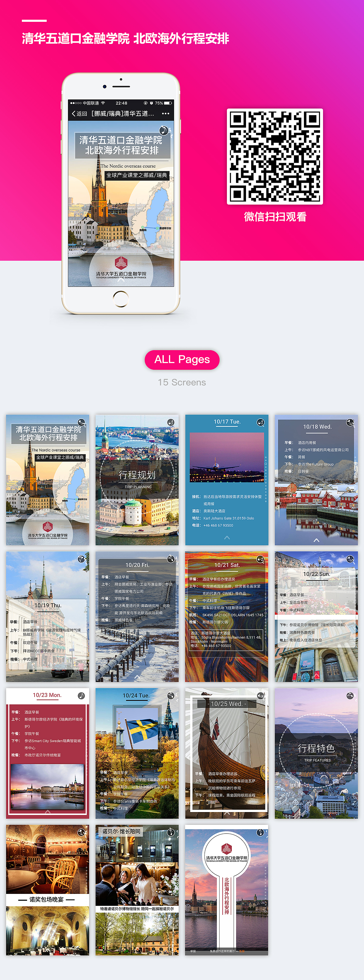Click the WeChat QR code
This screenshot has height=980, width=364.
click(x=275, y=156)
